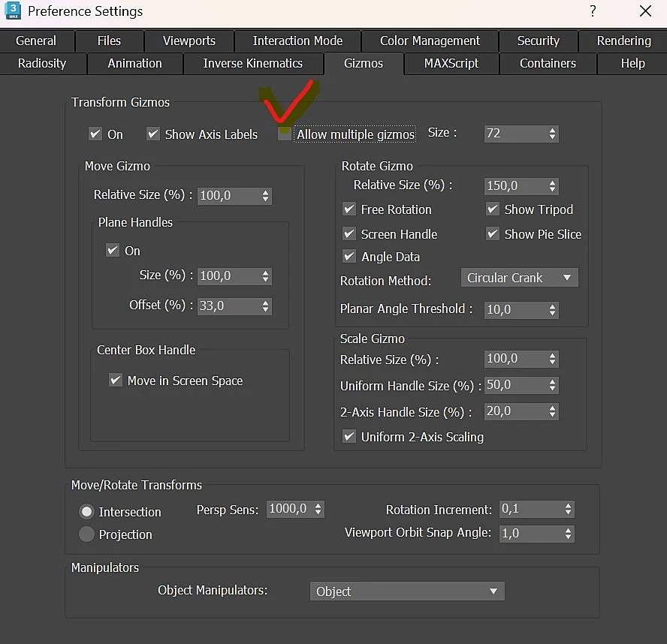
Task: Click the 3ds Max application icon in title bar
Action: tap(13, 11)
